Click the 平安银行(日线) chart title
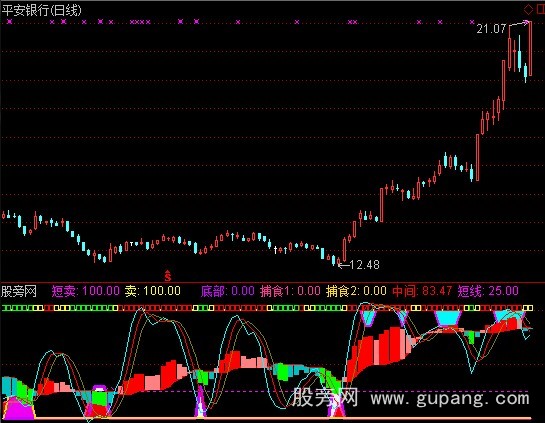Image resolution: width=545 pixels, height=423 pixels. pos(41,10)
